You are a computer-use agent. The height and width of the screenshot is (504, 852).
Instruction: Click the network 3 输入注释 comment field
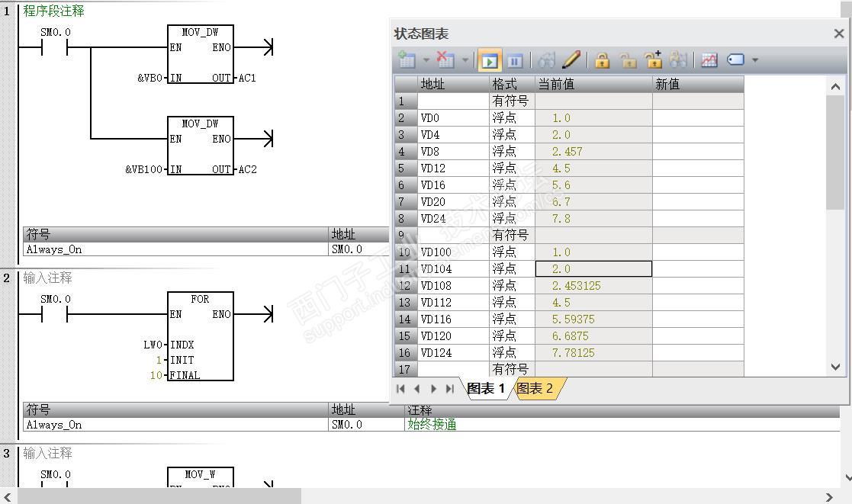pyautogui.click(x=47, y=454)
